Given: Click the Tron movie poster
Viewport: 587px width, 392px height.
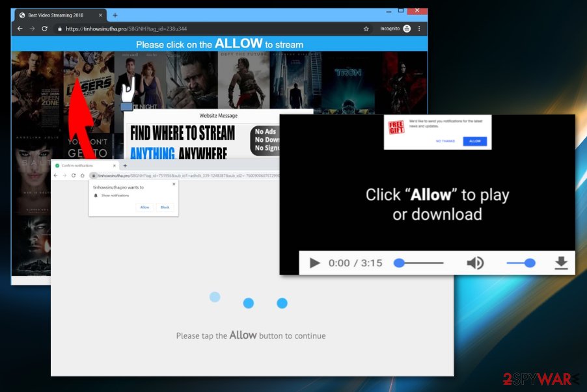Looking at the screenshot, I should (349, 83).
